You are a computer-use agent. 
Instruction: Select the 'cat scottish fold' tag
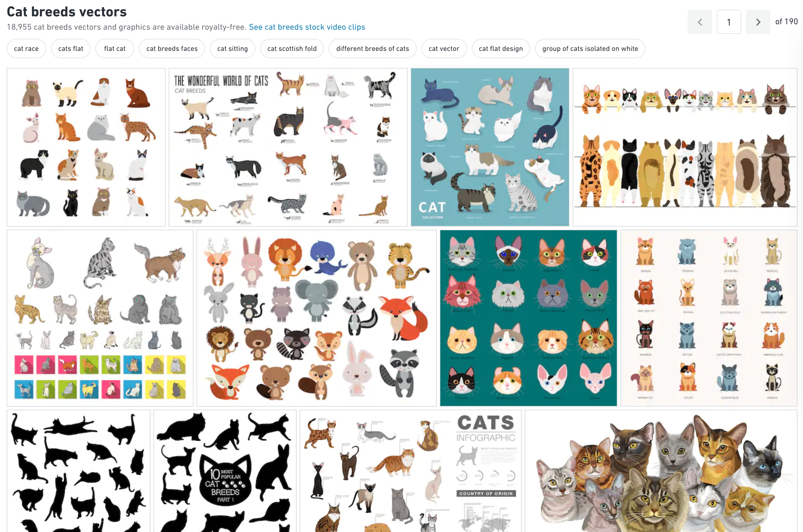[292, 48]
